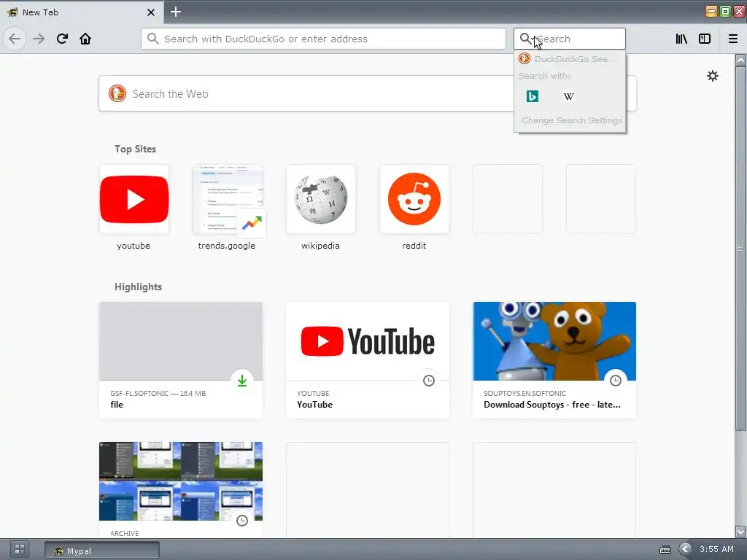Click the Top Sites heading
The image size is (747, 560).
point(135,149)
